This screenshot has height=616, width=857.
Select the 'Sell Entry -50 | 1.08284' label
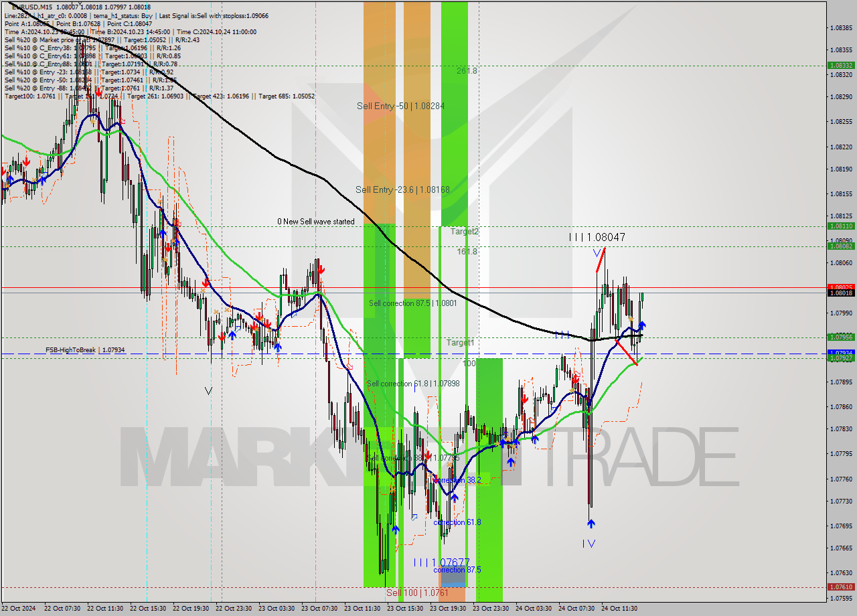click(400, 106)
